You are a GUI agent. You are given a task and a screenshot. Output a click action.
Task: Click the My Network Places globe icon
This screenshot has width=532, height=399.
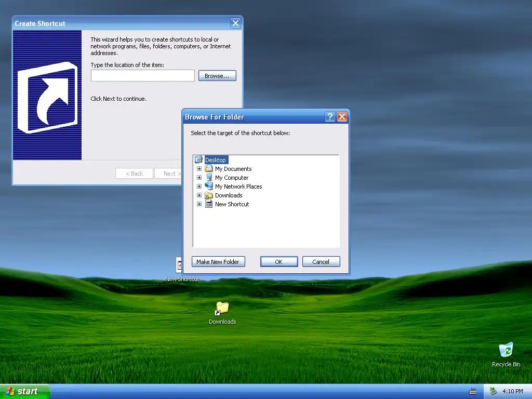[209, 187]
